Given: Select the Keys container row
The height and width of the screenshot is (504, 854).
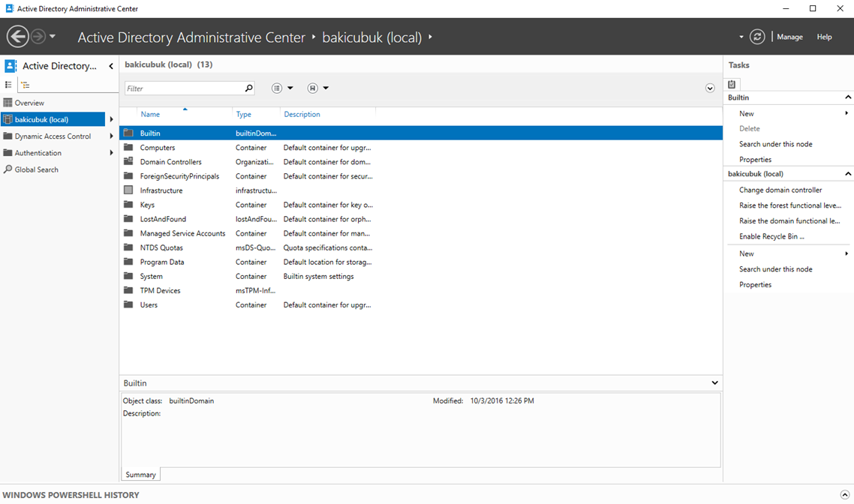Looking at the screenshot, I should (421, 205).
